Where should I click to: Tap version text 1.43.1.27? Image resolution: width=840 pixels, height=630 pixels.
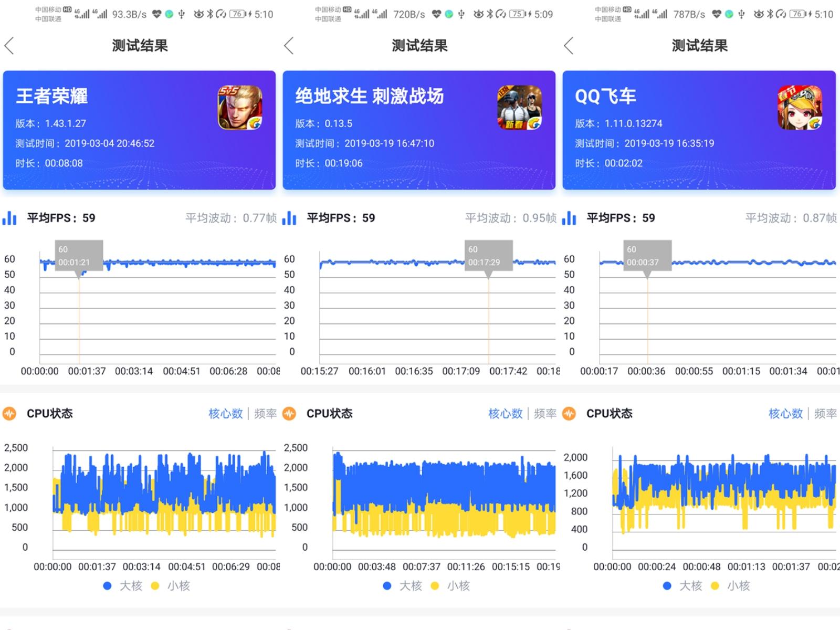pyautogui.click(x=66, y=124)
